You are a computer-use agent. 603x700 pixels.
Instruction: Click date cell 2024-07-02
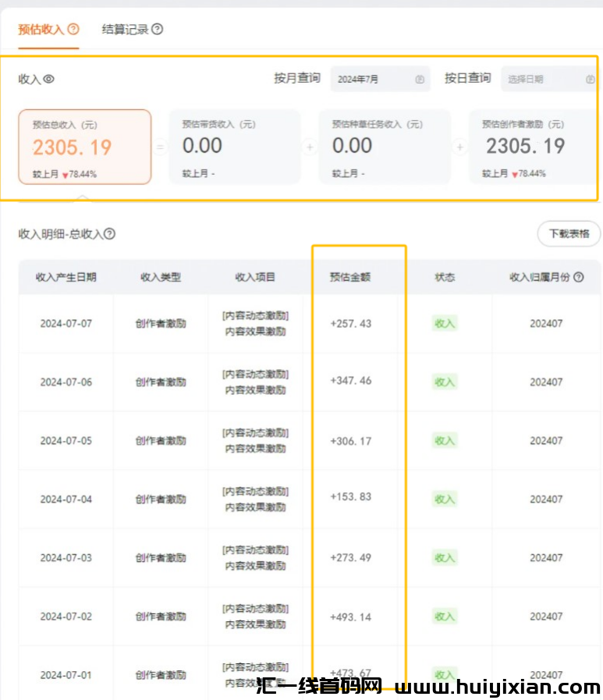(x=66, y=616)
